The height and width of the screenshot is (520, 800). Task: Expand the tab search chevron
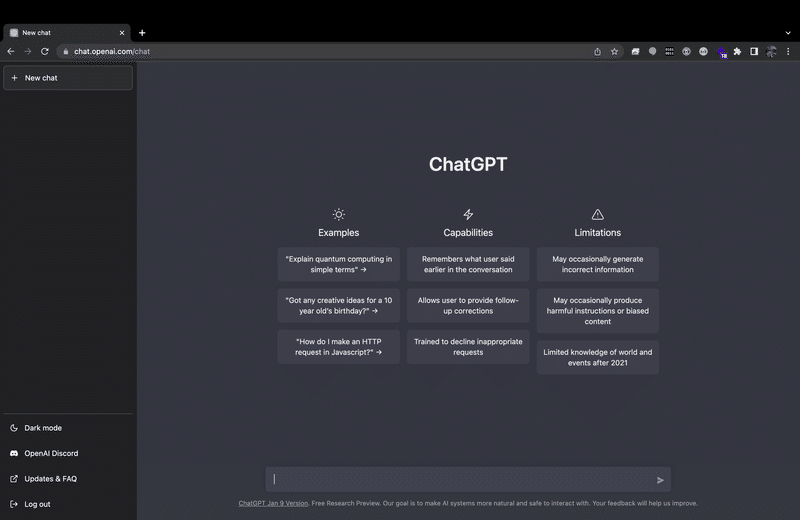click(788, 33)
